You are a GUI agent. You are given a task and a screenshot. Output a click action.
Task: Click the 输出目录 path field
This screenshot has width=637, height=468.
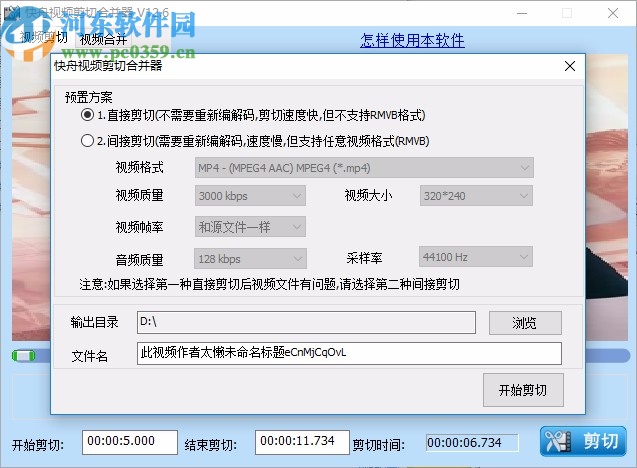coord(306,323)
